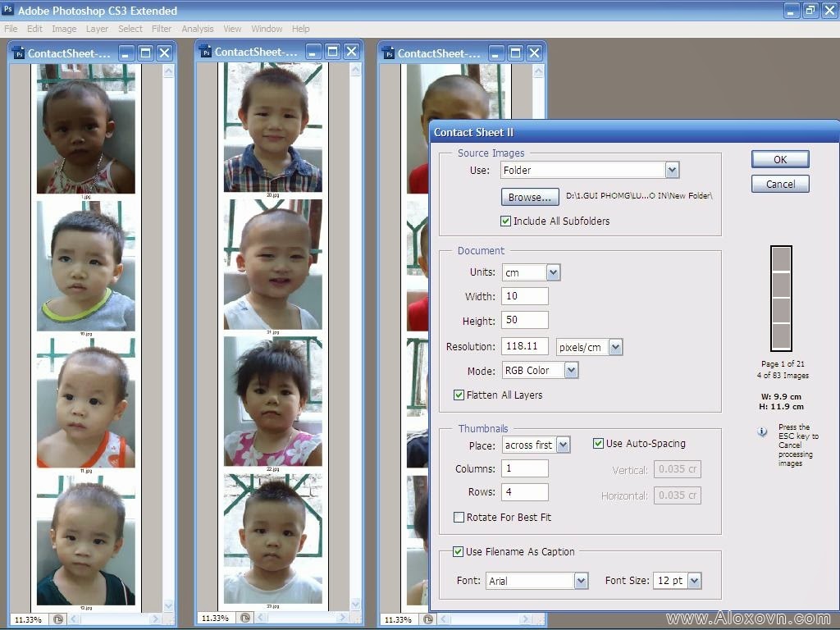Screen dimensions: 840x630
Task: Click the Height input field
Action: 524,321
